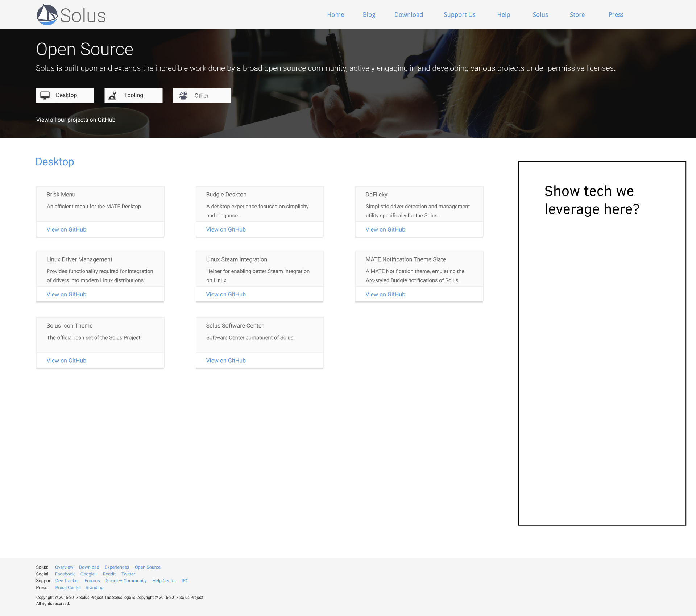
Task: Click Solus in the top navigation bar
Action: click(540, 15)
